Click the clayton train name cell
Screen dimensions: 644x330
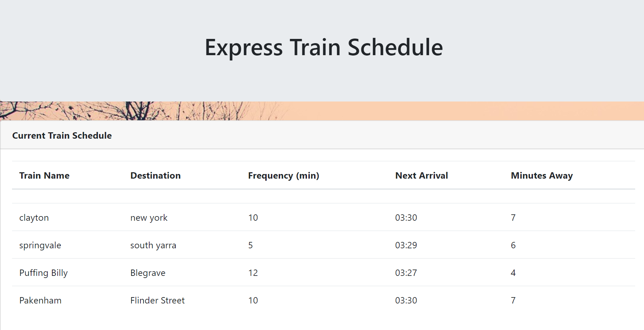coord(34,218)
